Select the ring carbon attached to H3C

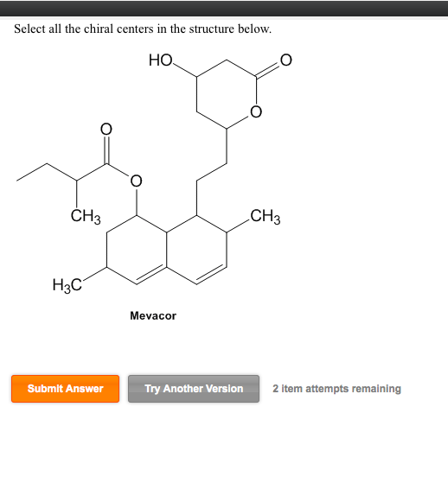point(106,267)
